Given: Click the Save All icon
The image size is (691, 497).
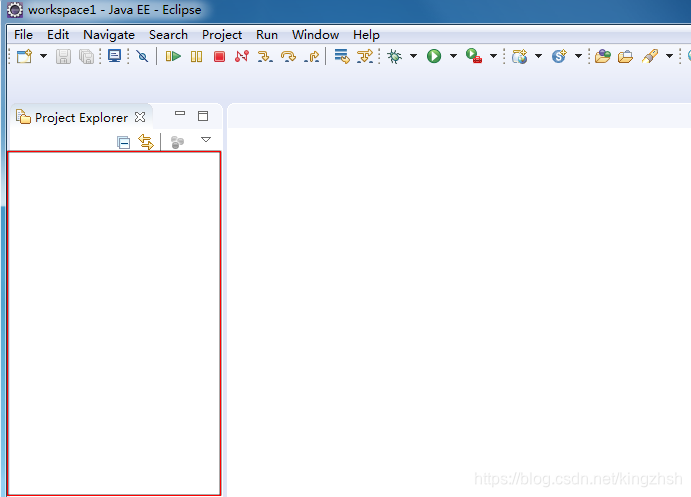Looking at the screenshot, I should tap(86, 56).
